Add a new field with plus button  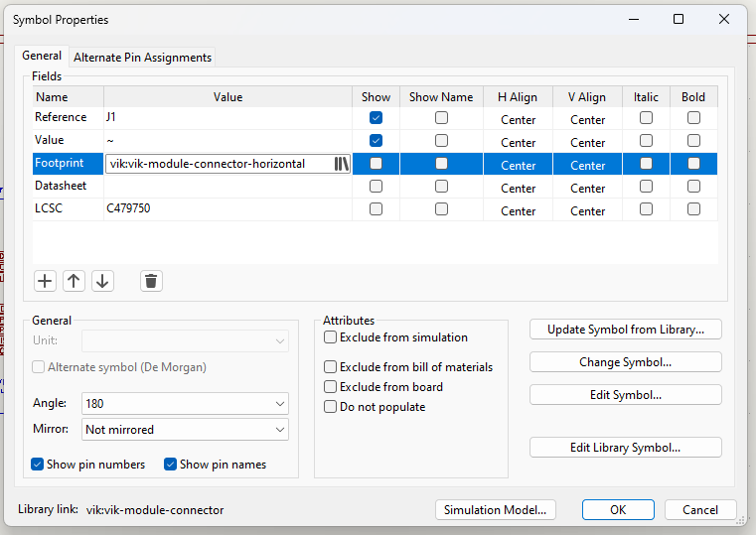(45, 281)
